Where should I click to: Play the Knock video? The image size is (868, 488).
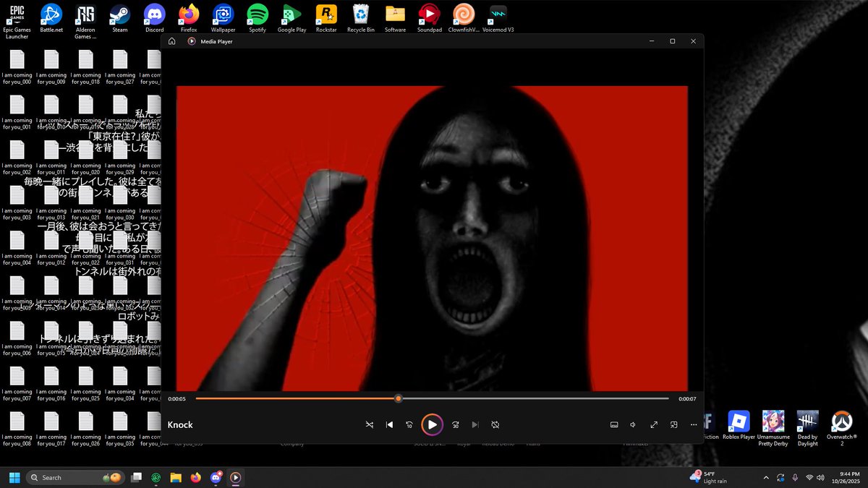point(432,424)
